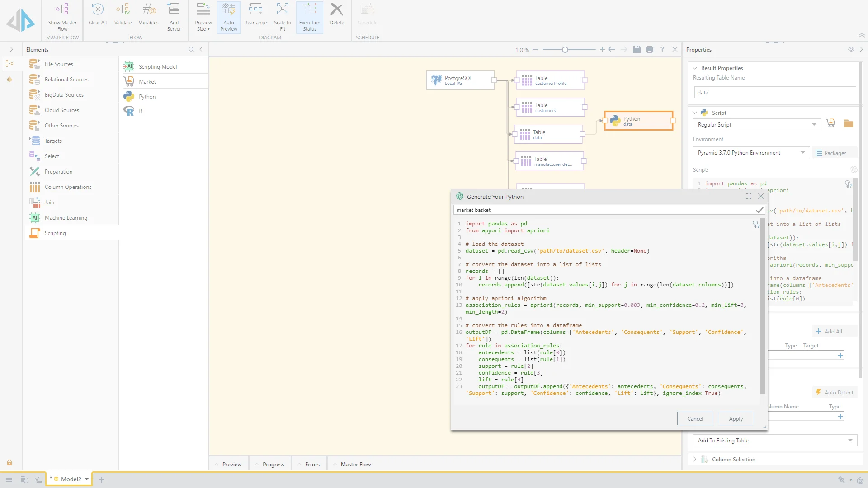The width and height of the screenshot is (868, 488).
Task: Open the Python Environment dropdown
Action: pyautogui.click(x=750, y=153)
